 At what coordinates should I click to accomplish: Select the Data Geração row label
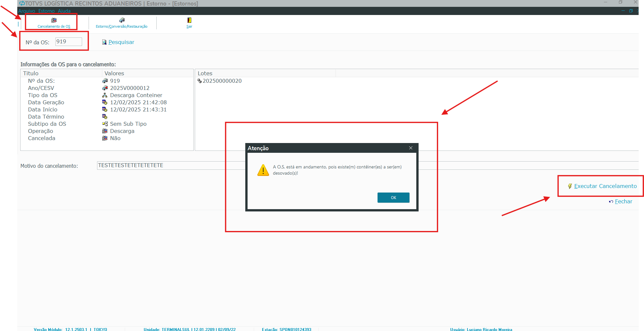[46, 102]
